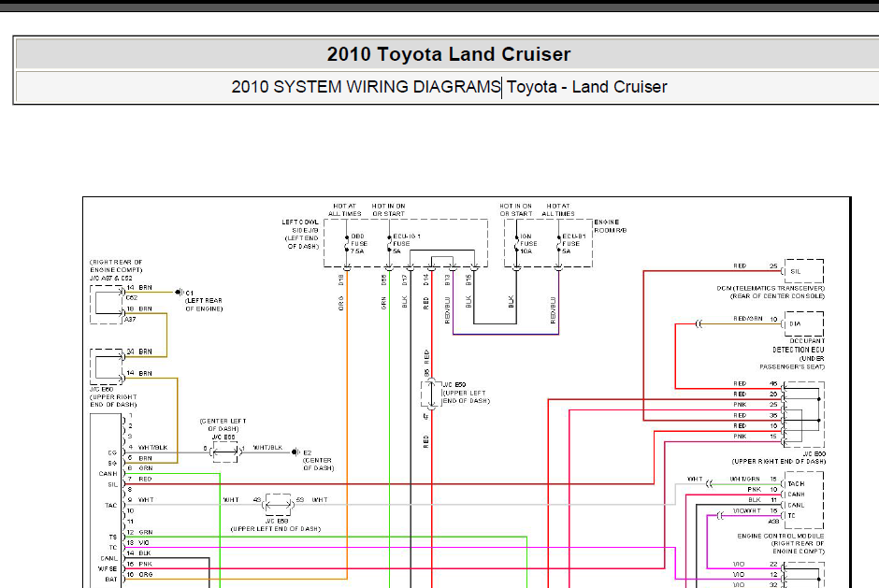The image size is (879, 588).
Task: Select the ECU-IG1 FUSE 5A label
Action: [x=407, y=244]
